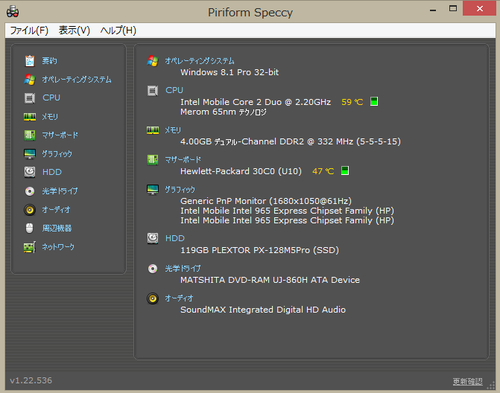The image size is (500, 393).
Task: Minimize the Piriform Speccy window
Action: (433, 10)
